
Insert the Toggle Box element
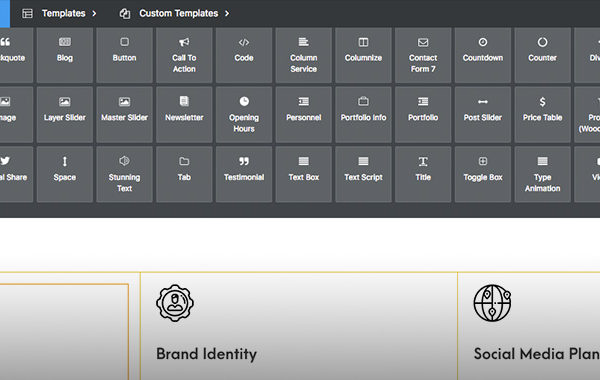click(x=483, y=175)
